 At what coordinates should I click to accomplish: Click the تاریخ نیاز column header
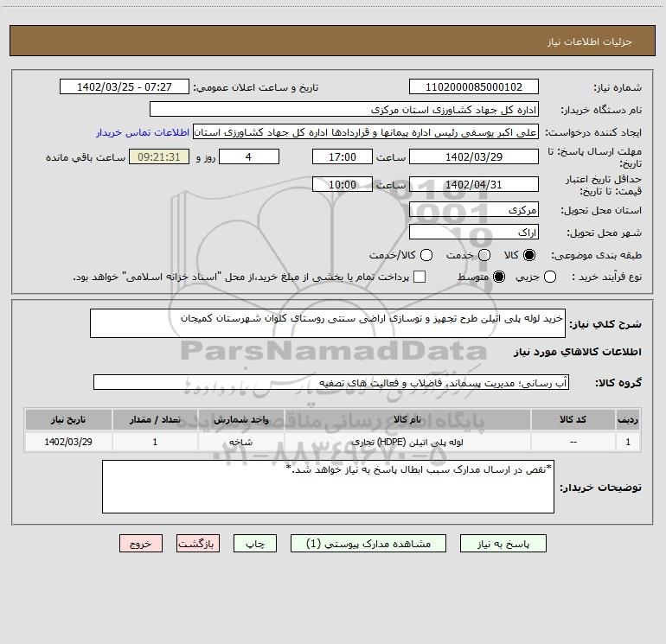pyautogui.click(x=68, y=419)
